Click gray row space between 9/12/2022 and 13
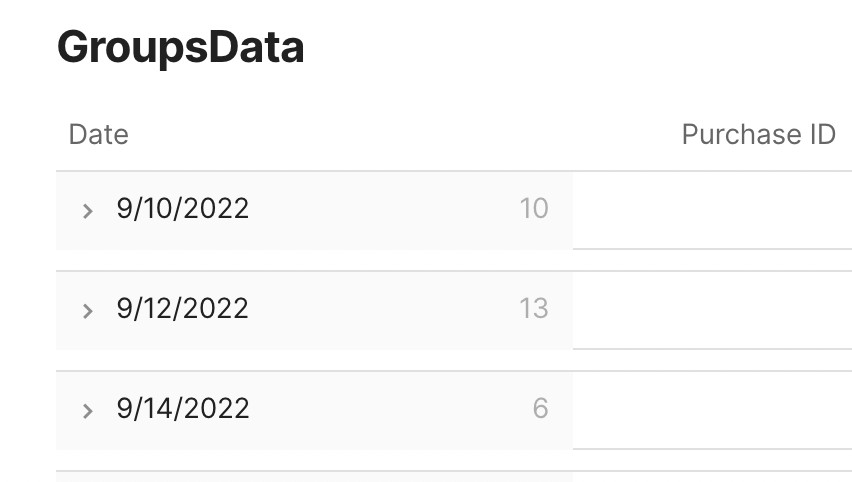 click(x=384, y=311)
